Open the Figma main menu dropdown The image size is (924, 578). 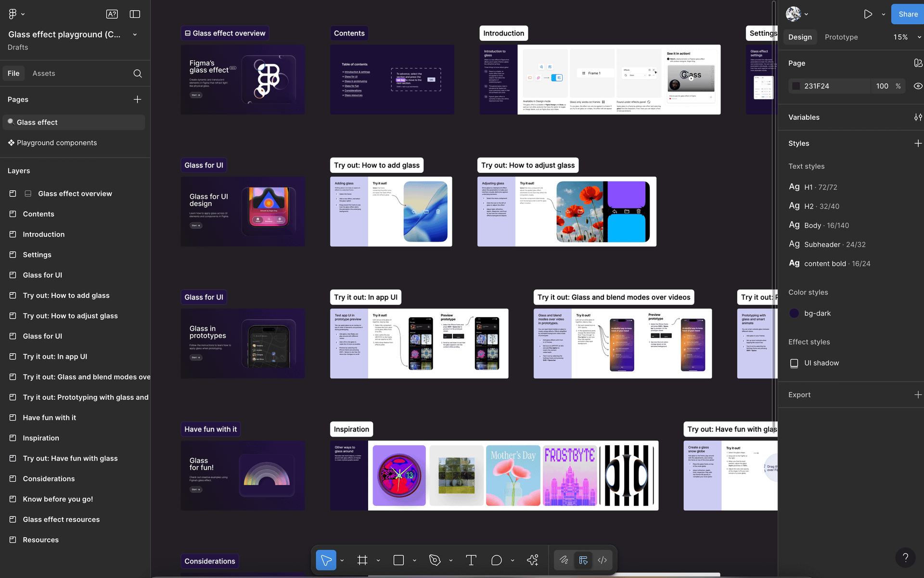pos(16,14)
